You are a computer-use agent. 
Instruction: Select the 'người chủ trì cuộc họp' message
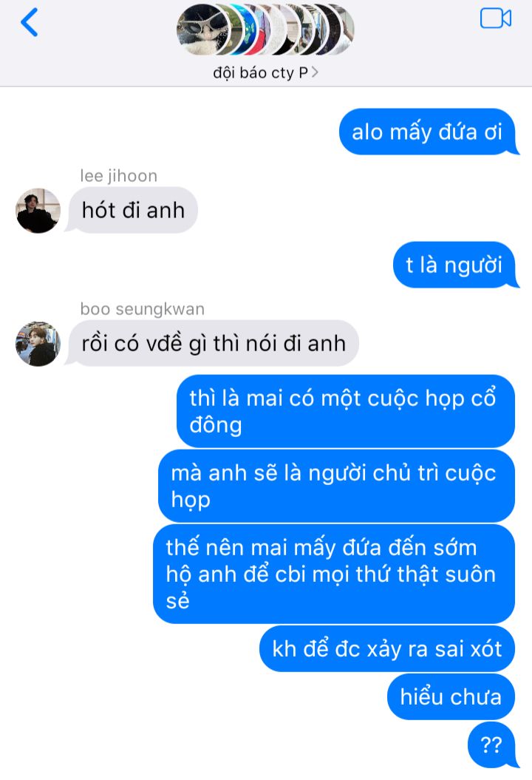337,486
